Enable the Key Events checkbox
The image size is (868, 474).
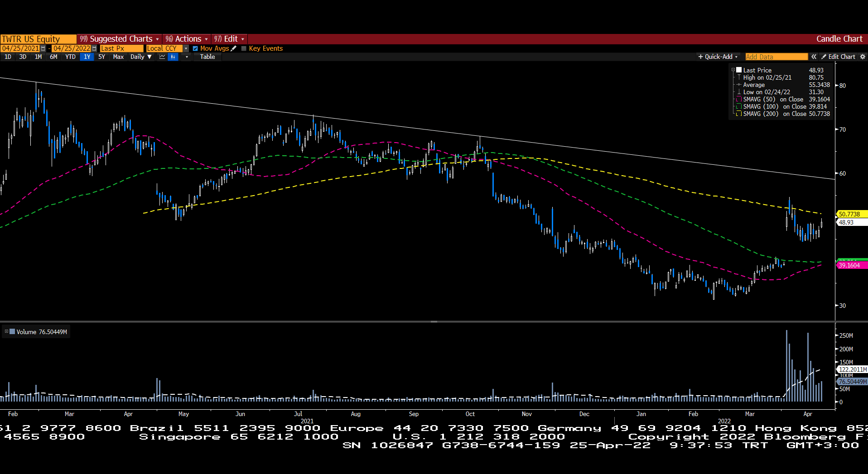(x=244, y=48)
